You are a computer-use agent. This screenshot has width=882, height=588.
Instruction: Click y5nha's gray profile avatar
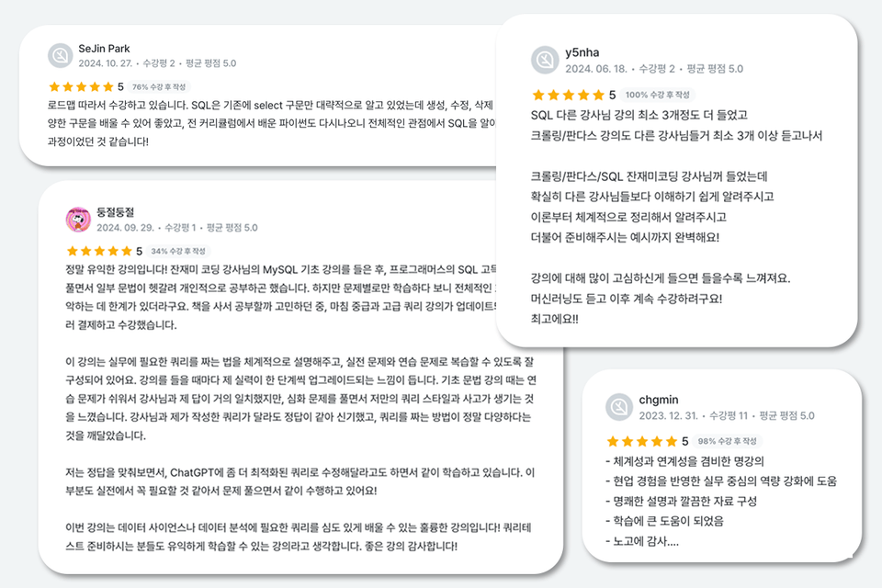click(545, 60)
